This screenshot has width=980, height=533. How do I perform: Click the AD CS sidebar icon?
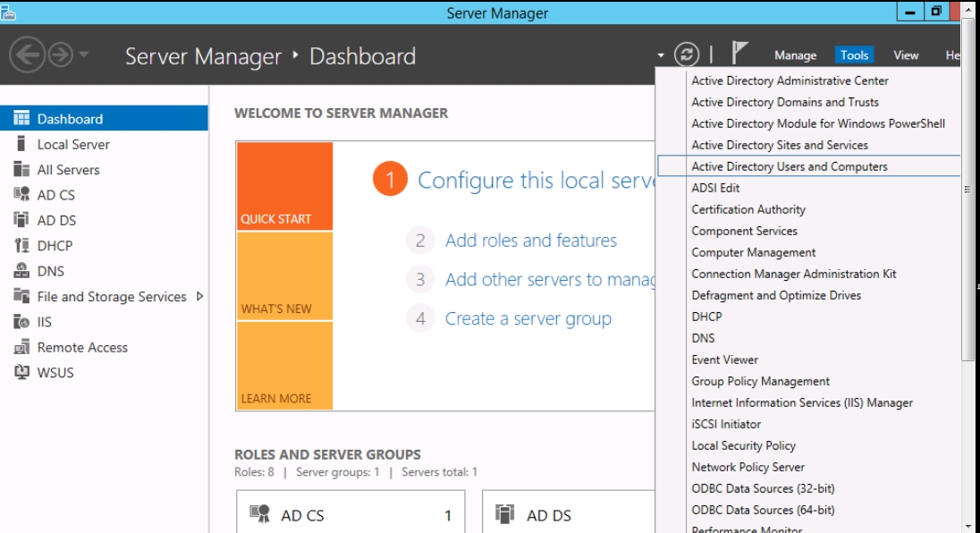tap(21, 194)
